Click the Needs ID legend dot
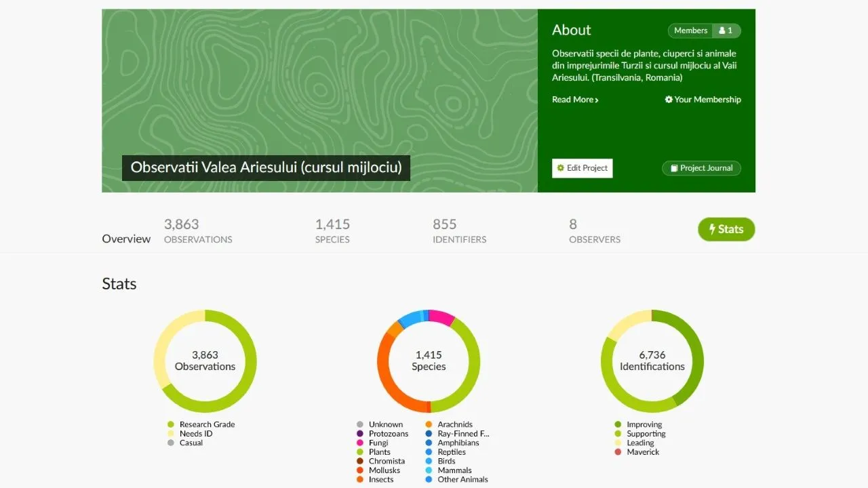The image size is (868, 488). pos(171,434)
